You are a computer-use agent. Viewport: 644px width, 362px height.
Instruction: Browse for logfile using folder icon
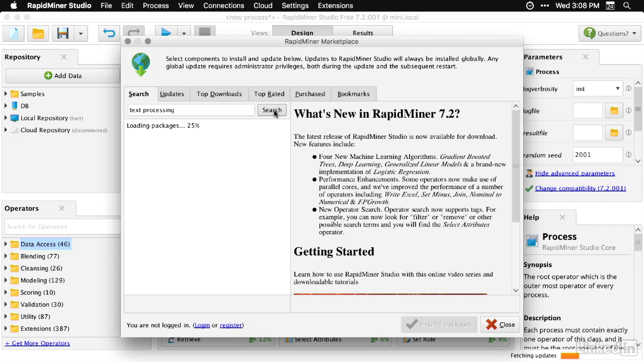pos(614,111)
